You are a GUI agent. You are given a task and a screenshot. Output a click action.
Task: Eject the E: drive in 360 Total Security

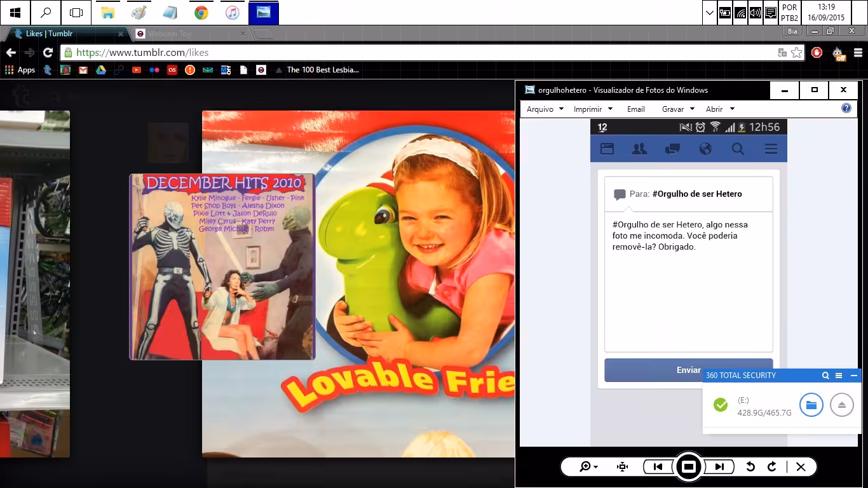click(842, 405)
